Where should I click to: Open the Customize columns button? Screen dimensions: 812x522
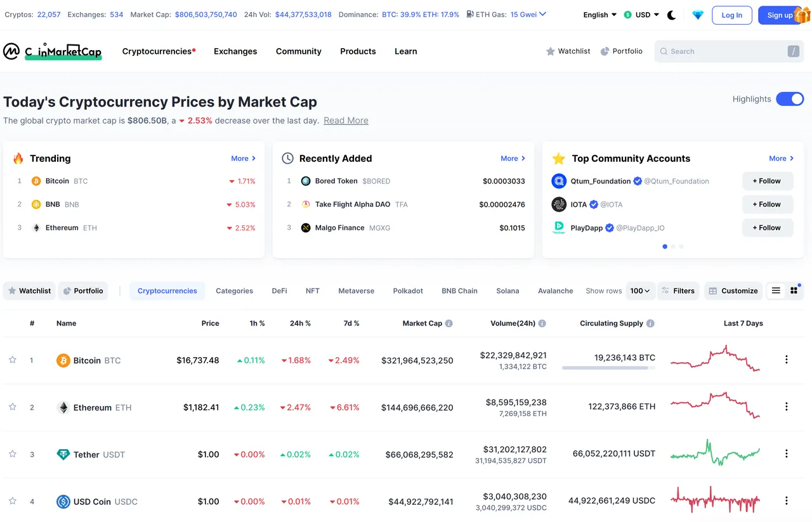click(733, 290)
